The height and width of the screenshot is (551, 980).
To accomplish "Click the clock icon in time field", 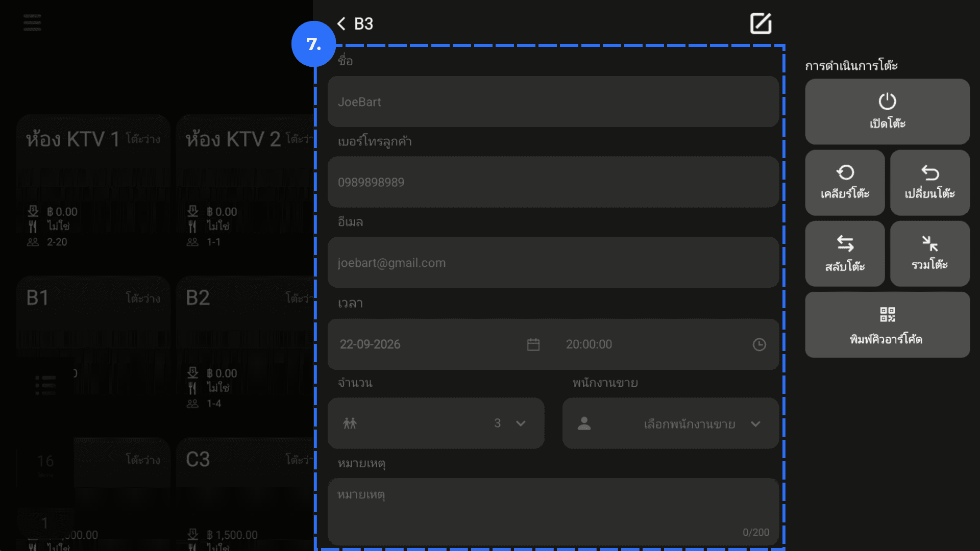I will click(759, 344).
